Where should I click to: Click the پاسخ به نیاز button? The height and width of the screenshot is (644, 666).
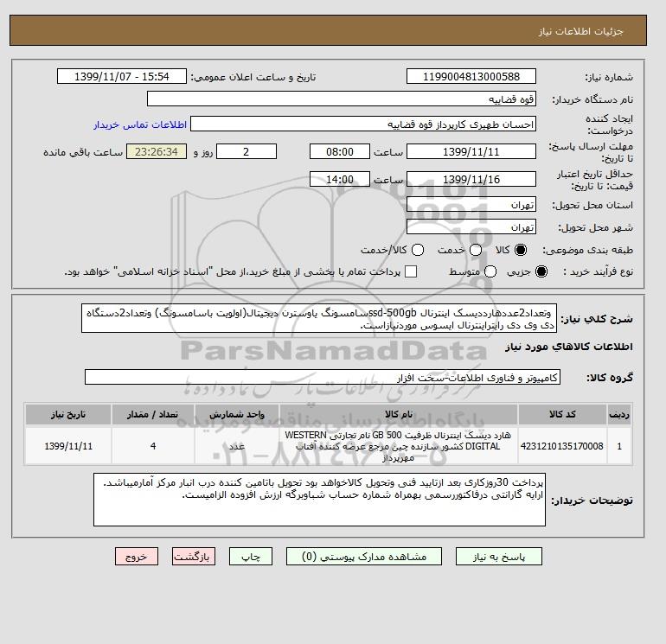tap(499, 557)
